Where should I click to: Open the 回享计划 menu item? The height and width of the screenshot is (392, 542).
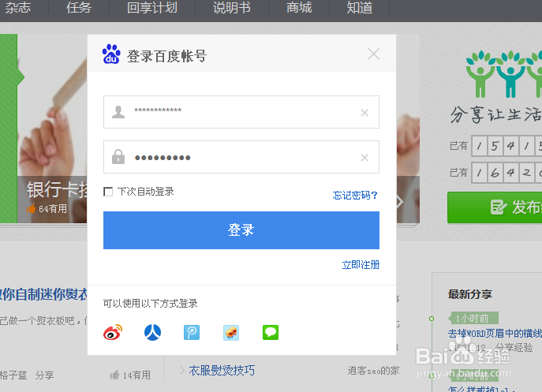(152, 8)
